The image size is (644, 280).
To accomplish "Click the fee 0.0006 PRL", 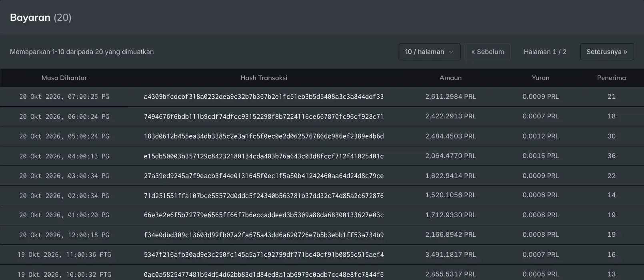I will click(540, 195).
